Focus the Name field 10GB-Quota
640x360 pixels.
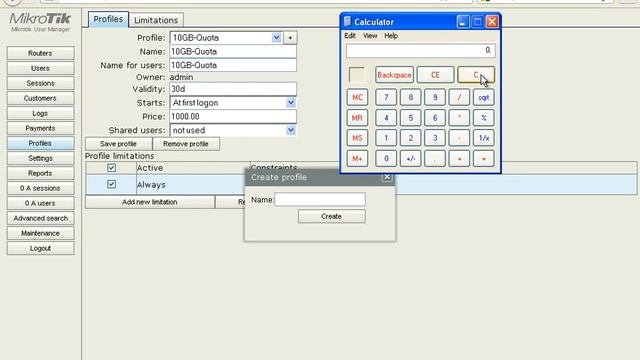[x=233, y=51]
